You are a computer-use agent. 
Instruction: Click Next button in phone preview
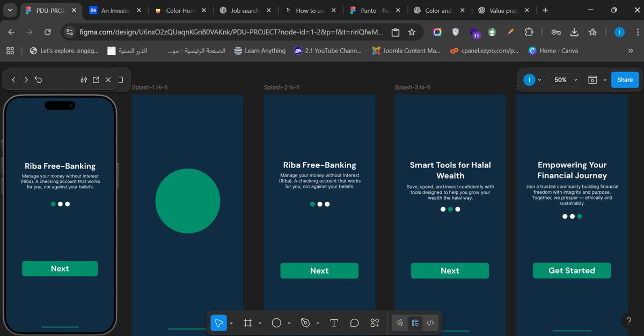[60, 268]
